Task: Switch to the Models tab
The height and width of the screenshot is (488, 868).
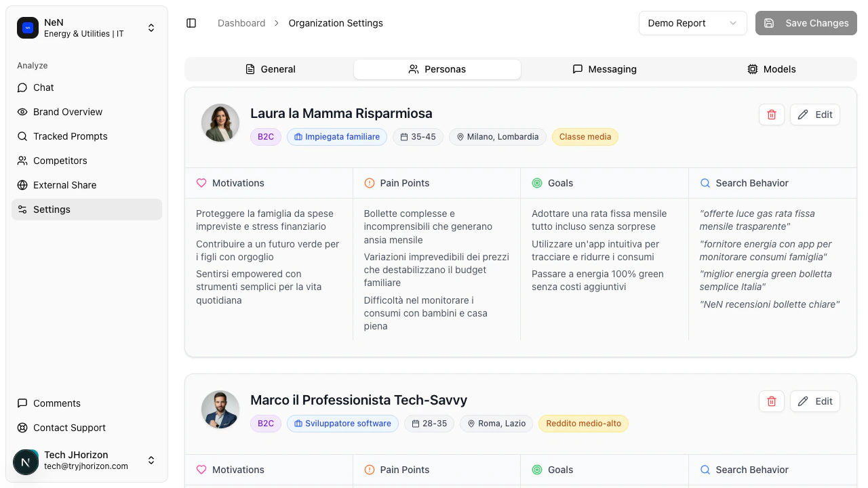Action: click(771, 68)
